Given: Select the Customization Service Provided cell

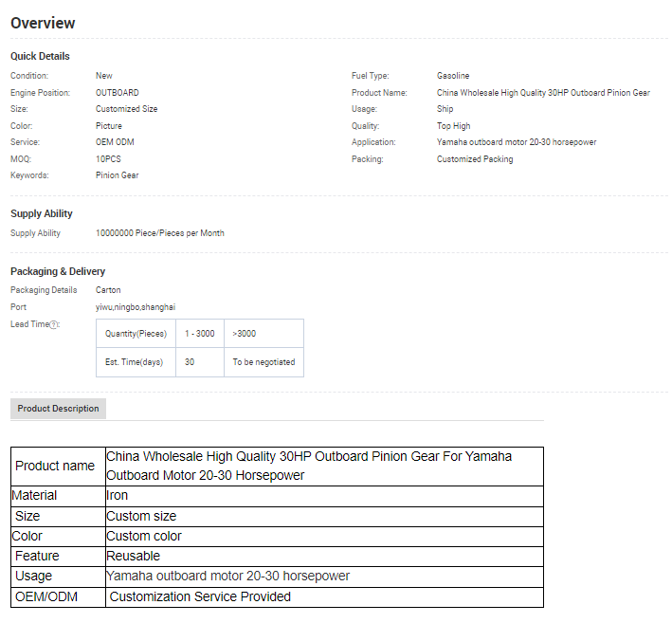Looking at the screenshot, I should [x=200, y=596].
